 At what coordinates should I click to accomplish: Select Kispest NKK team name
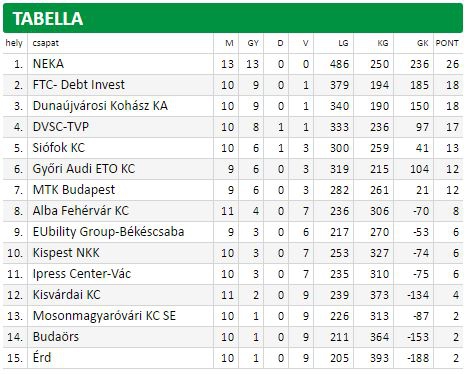click(66, 253)
